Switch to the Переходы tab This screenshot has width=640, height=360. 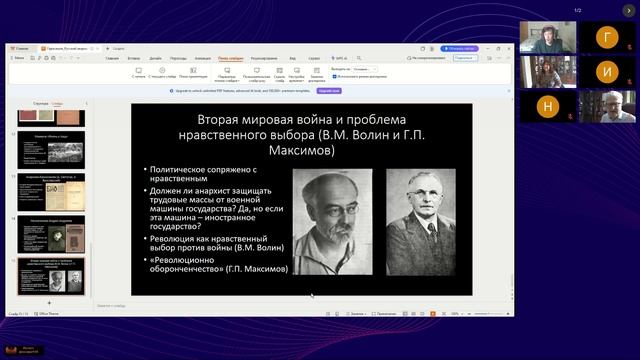point(178,58)
